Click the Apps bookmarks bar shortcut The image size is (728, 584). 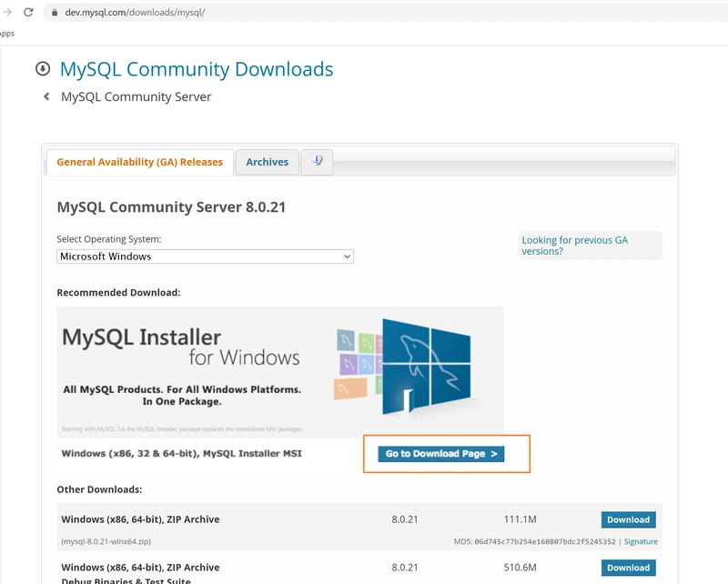coord(6,34)
